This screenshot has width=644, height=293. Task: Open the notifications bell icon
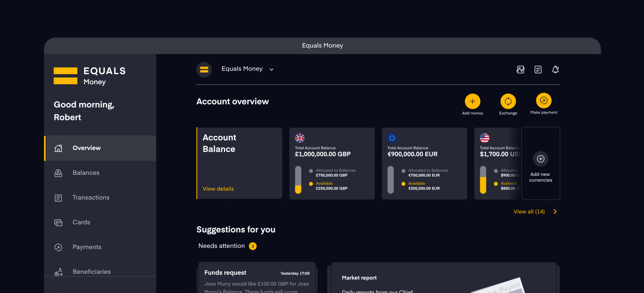tap(556, 69)
